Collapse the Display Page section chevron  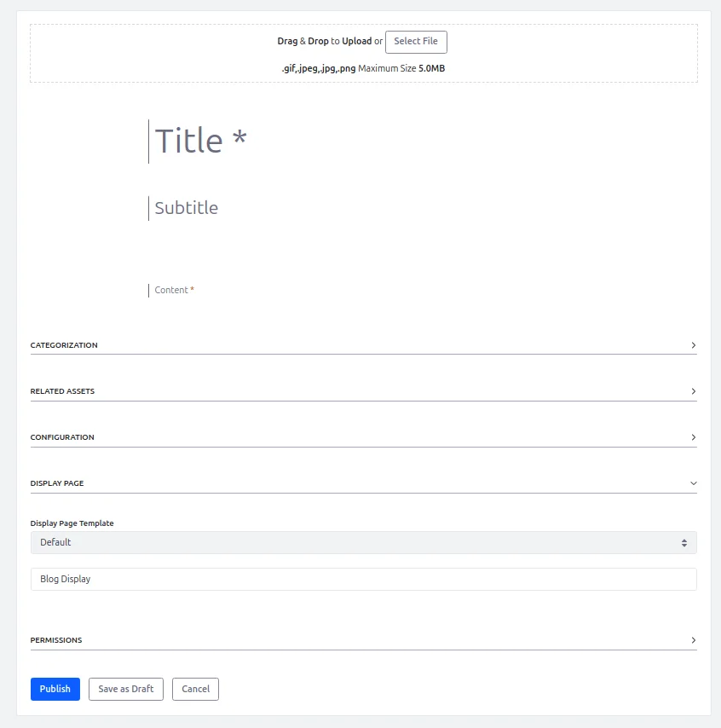(694, 482)
